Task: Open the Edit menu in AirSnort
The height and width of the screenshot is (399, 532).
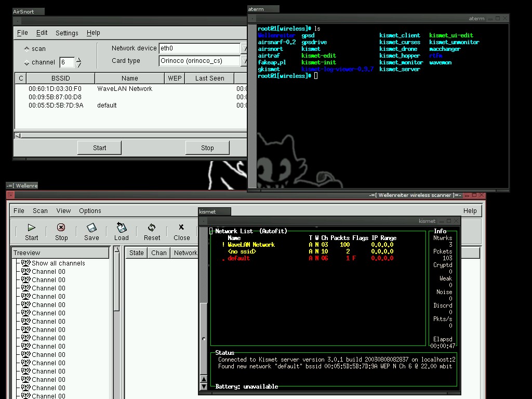Action: (42, 33)
